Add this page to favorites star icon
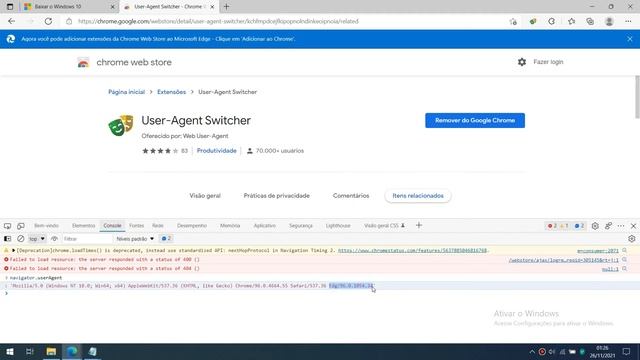 (x=513, y=22)
